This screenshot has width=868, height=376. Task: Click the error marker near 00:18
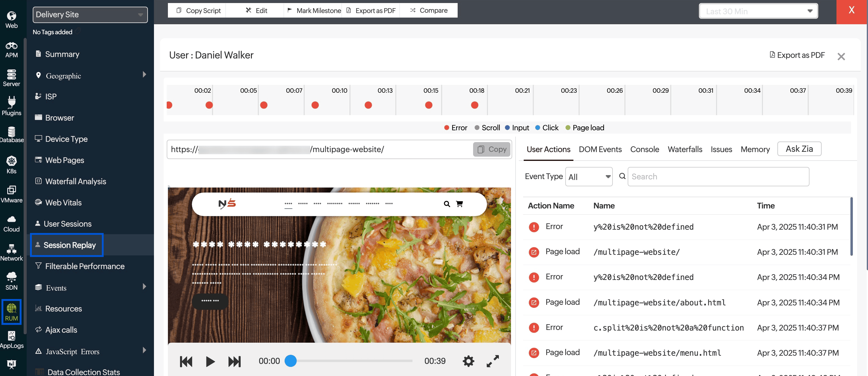(474, 105)
